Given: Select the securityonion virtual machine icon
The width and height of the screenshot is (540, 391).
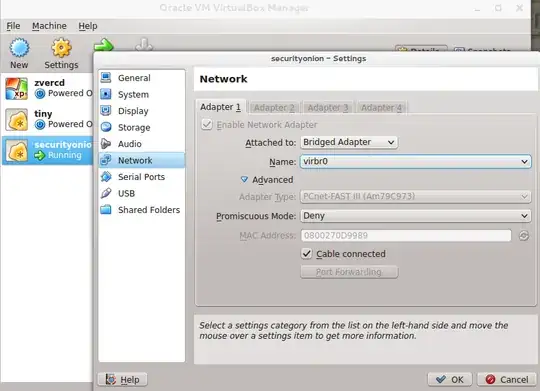Looking at the screenshot, I should click(18, 151).
